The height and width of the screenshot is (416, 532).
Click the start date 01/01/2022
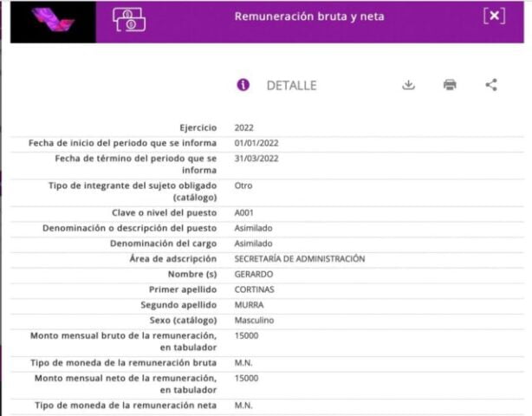pyautogui.click(x=256, y=142)
